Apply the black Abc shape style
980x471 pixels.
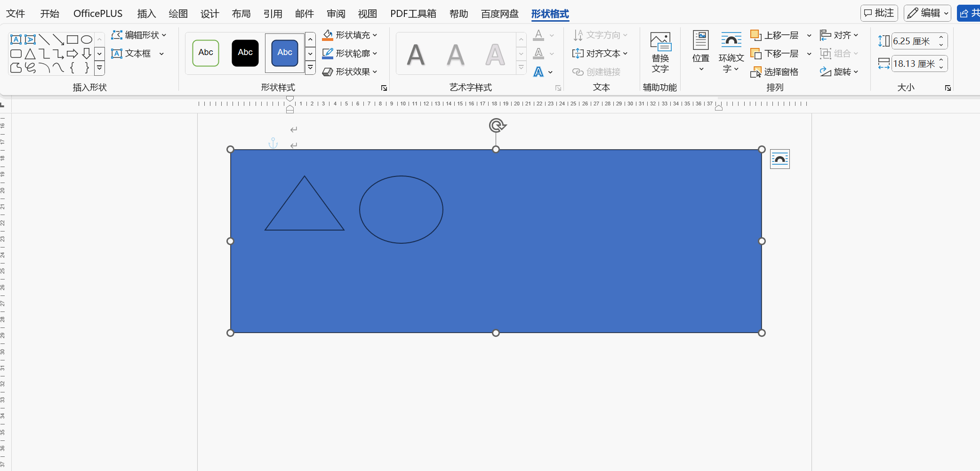(x=245, y=53)
